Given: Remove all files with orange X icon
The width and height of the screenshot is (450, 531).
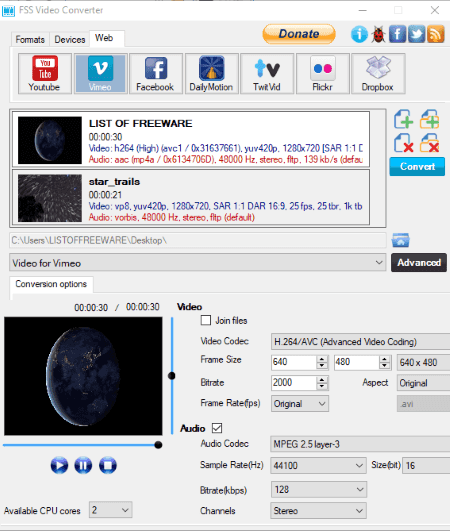Looking at the screenshot, I should tap(430, 143).
